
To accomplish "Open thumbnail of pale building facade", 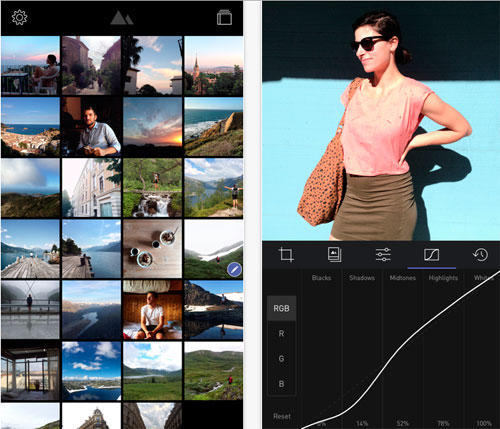I will (x=91, y=188).
